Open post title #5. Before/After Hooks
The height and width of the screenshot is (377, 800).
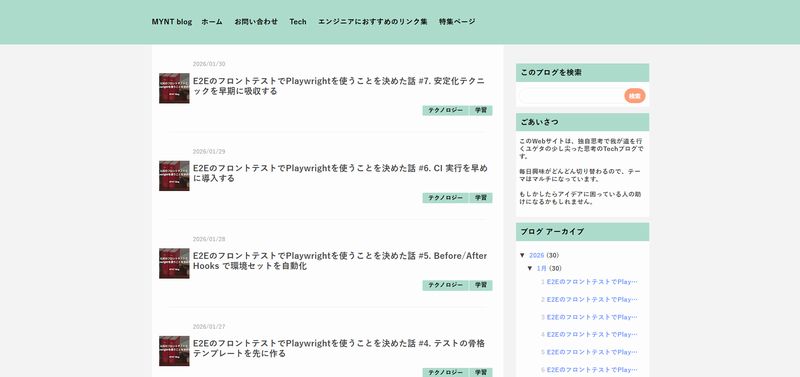[340, 261]
